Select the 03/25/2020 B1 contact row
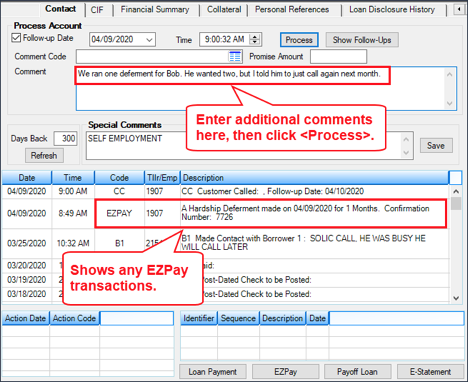 225,243
